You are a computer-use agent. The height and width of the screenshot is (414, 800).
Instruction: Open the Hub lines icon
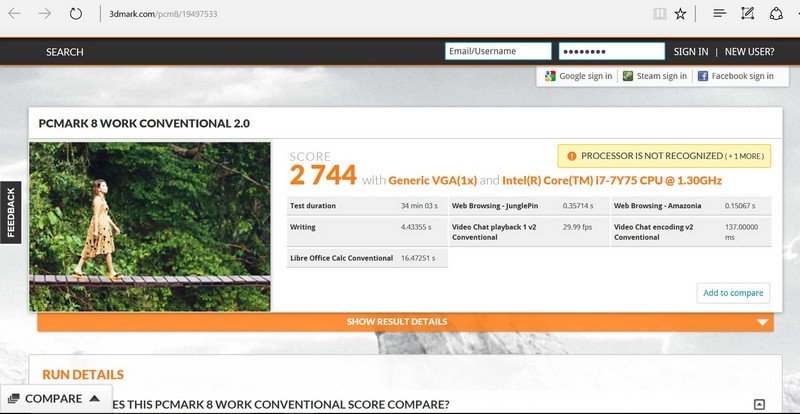point(719,14)
